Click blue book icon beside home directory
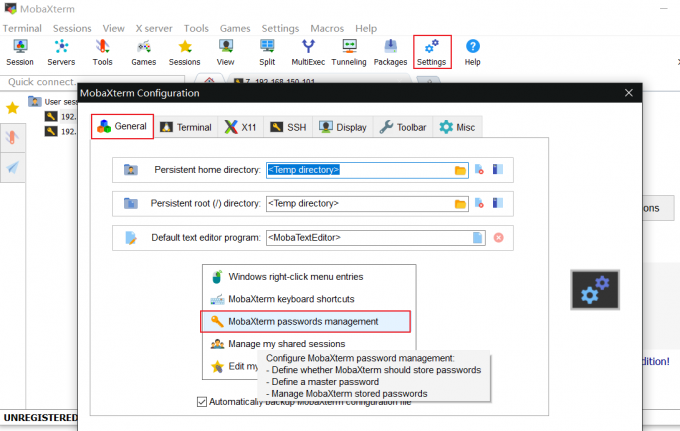This screenshot has height=431, width=680. [498, 169]
